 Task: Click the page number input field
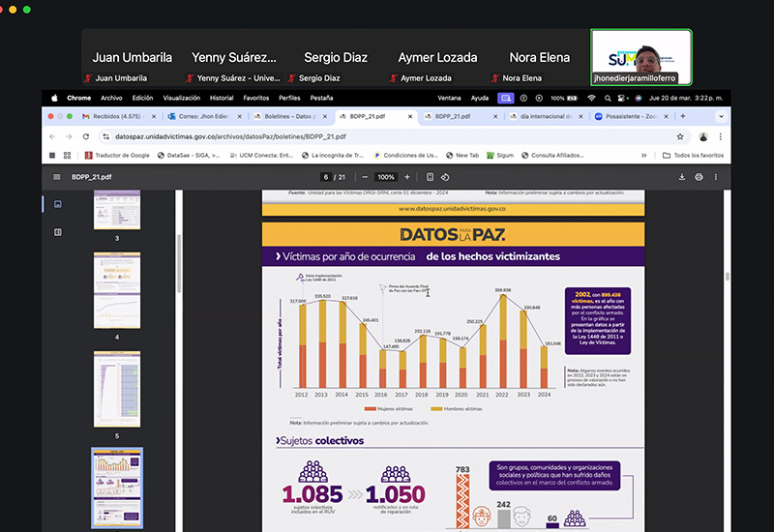[x=327, y=177]
